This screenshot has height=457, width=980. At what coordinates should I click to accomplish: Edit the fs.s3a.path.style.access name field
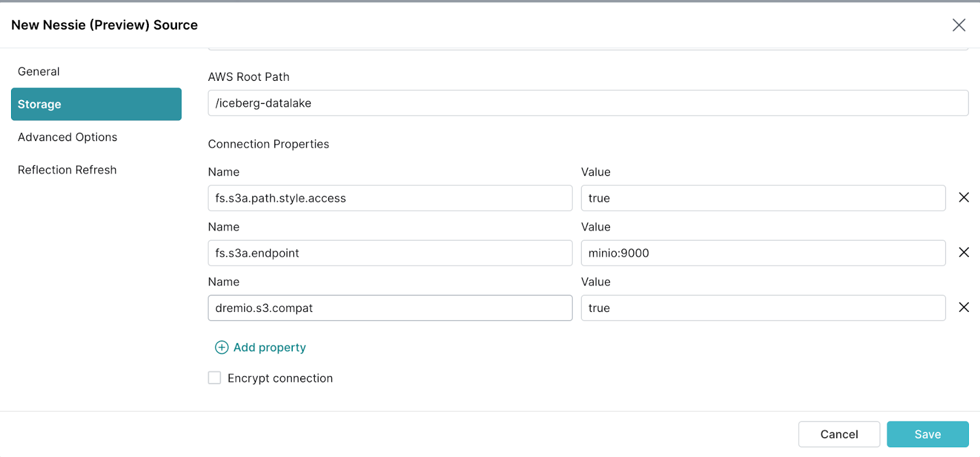[x=390, y=198]
